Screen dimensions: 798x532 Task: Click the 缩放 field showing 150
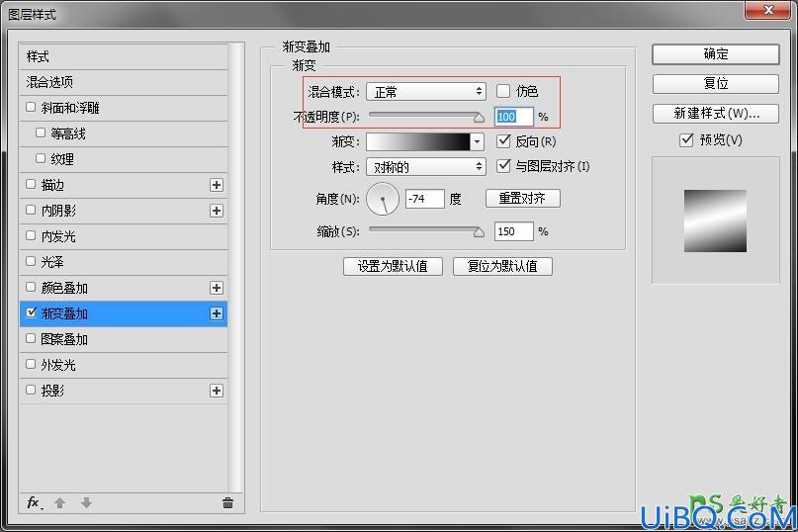point(513,231)
